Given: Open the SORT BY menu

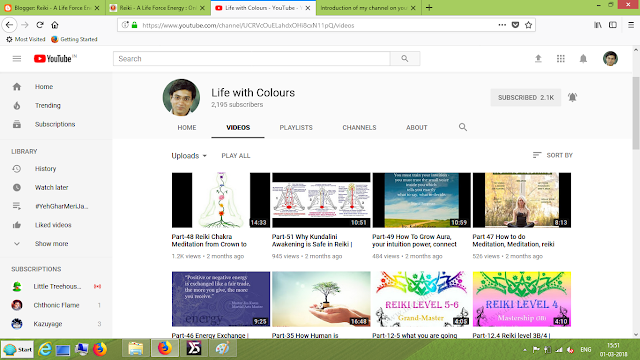Looking at the screenshot, I should click(553, 156).
